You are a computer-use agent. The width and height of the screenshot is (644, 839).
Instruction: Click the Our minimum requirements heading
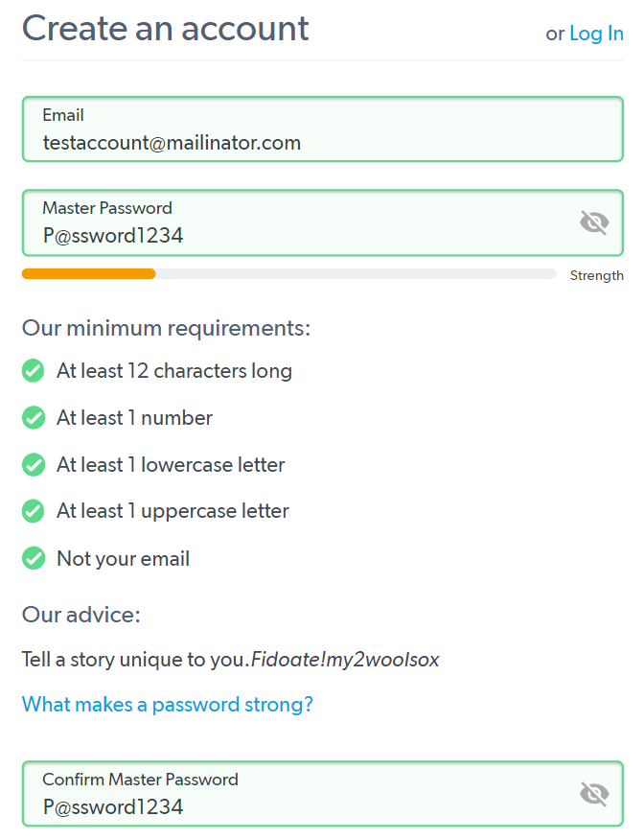pyautogui.click(x=167, y=328)
